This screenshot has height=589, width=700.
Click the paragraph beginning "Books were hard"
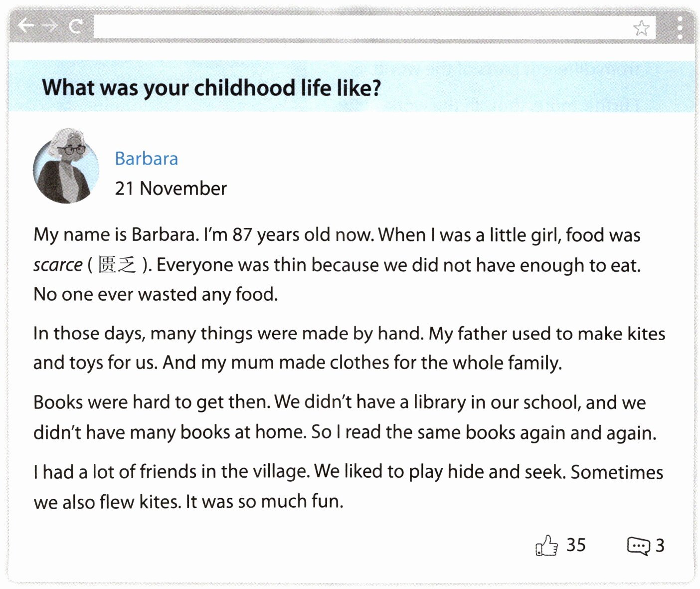click(344, 417)
